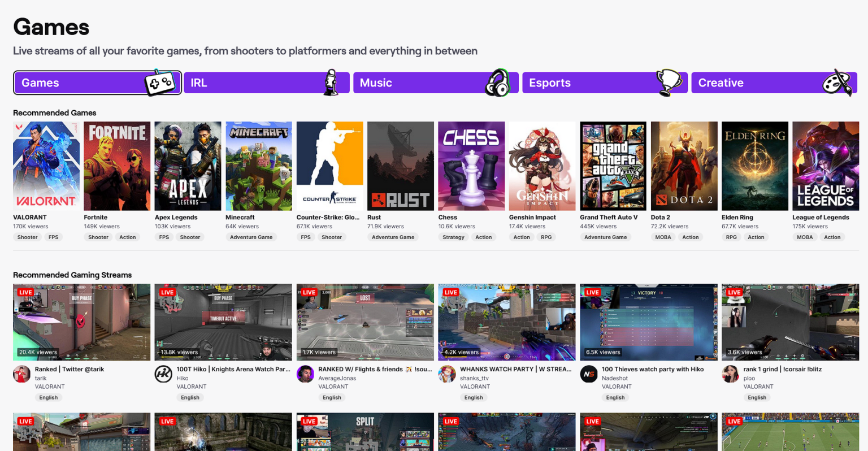
Task: Click the 100T Hiko channel avatar
Action: coord(163,374)
